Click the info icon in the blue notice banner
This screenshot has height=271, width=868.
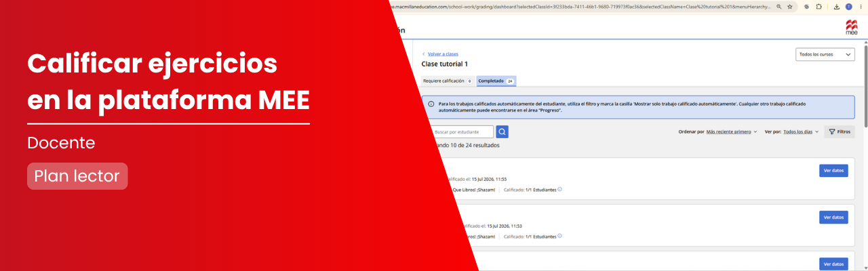tap(432, 104)
